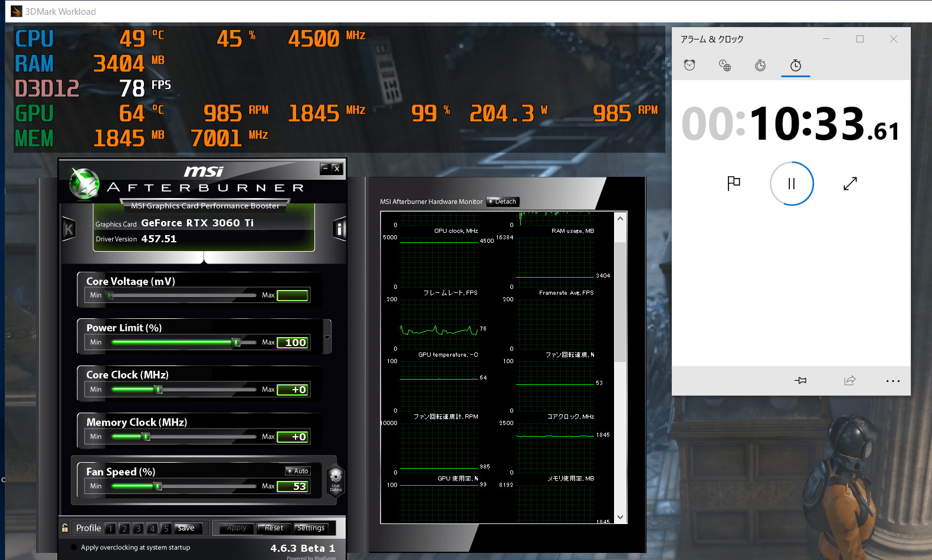
Task: Open the Afterburner info panel button
Action: [x=339, y=229]
